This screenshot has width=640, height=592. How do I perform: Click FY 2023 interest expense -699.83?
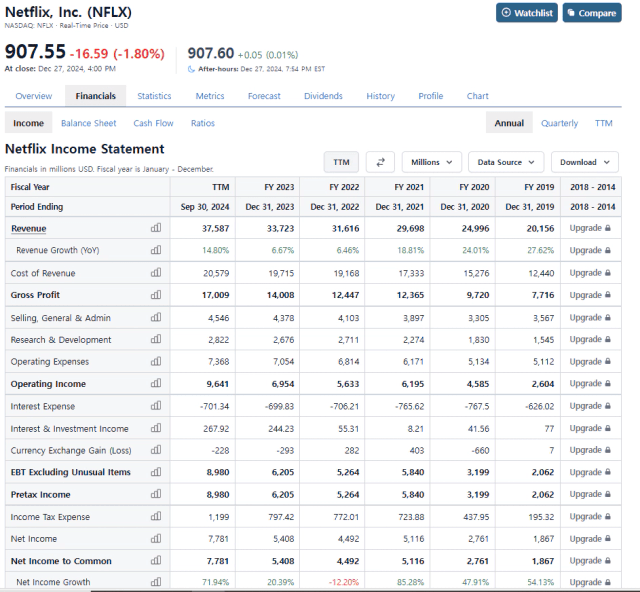point(280,406)
